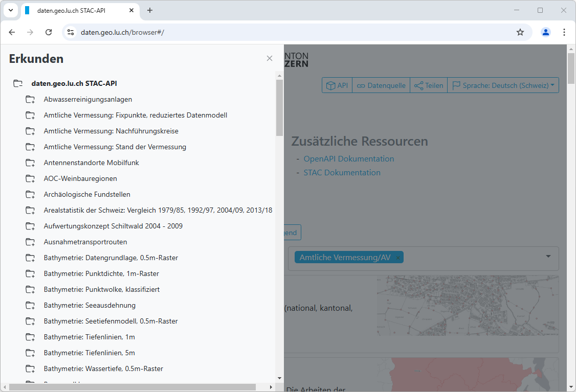Bookmark this page with the star icon

tap(520, 32)
